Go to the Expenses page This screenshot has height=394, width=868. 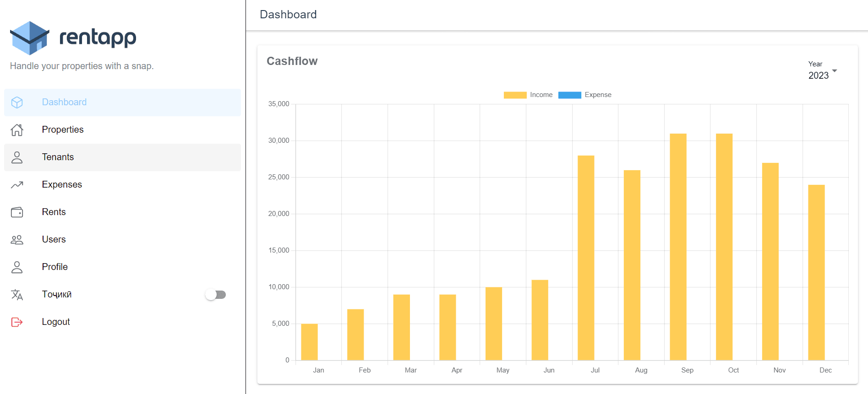click(x=62, y=185)
